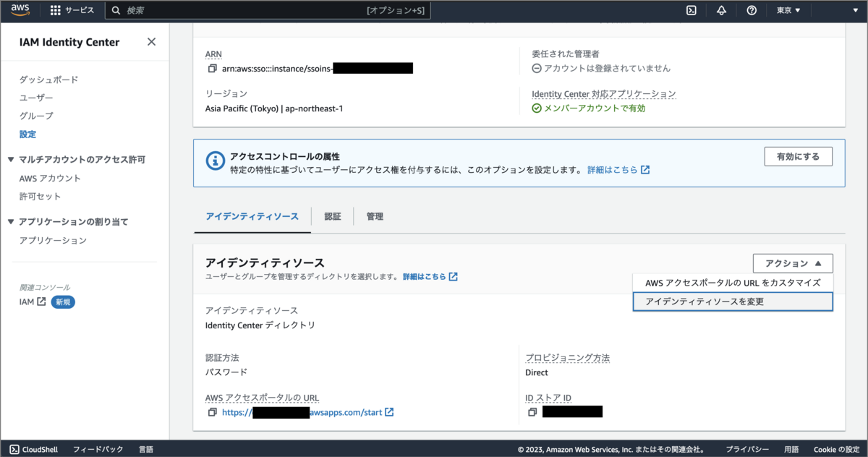Screen dimensions: 868x457
Task: Click external link icon beside identity source 詳細はこちら
Action: 453,276
